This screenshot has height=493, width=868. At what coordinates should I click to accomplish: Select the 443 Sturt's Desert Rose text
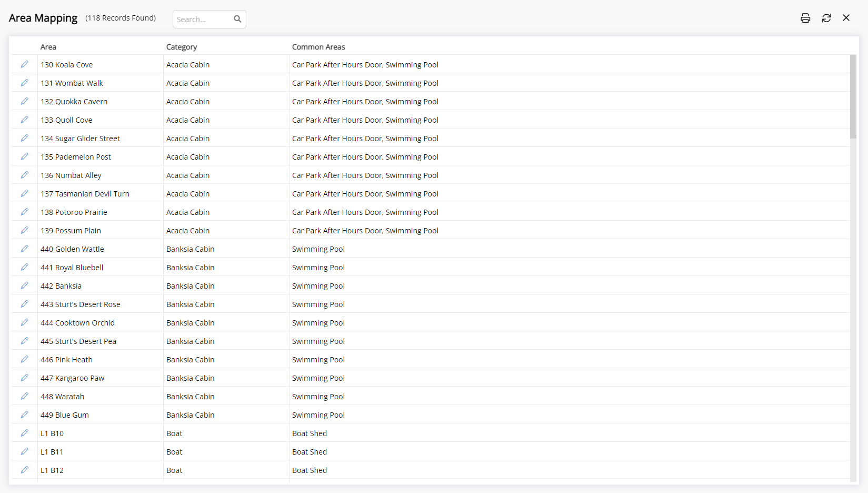pos(81,304)
